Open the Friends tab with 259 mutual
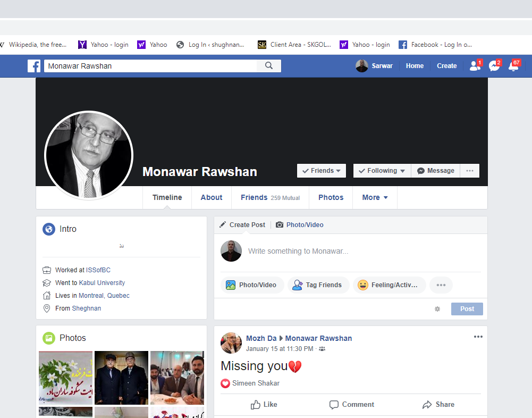The image size is (532, 418). (270, 198)
